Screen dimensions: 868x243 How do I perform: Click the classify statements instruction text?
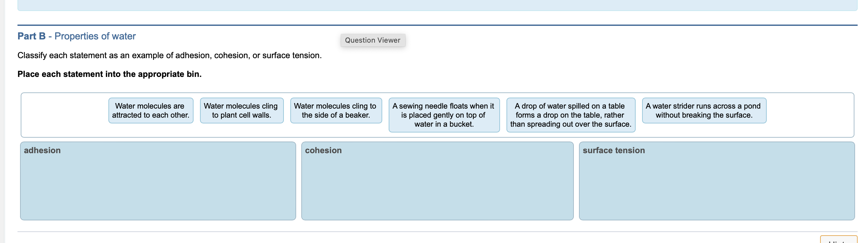[x=170, y=55]
